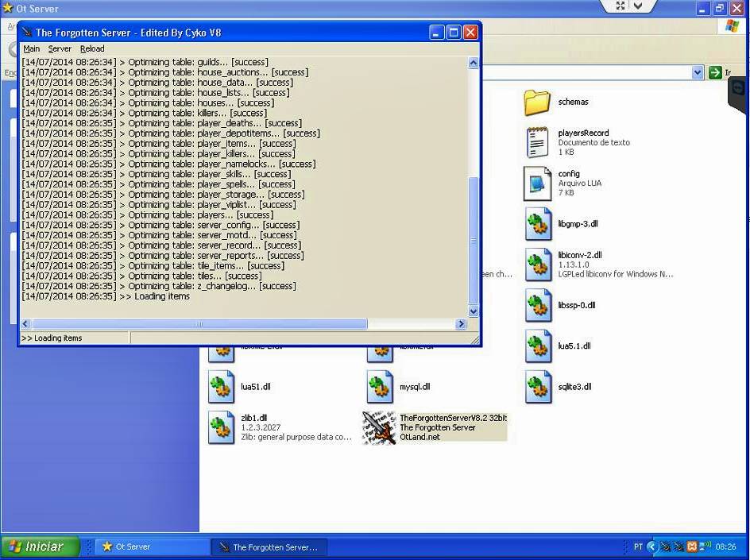Select the zlib1.dll file icon
The width and height of the screenshot is (750, 560).
(x=221, y=427)
